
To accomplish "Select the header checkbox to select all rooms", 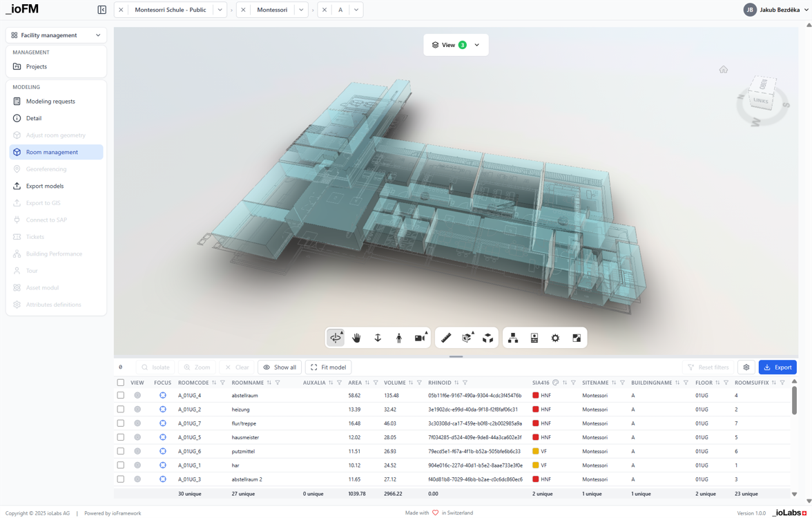I will [x=121, y=382].
